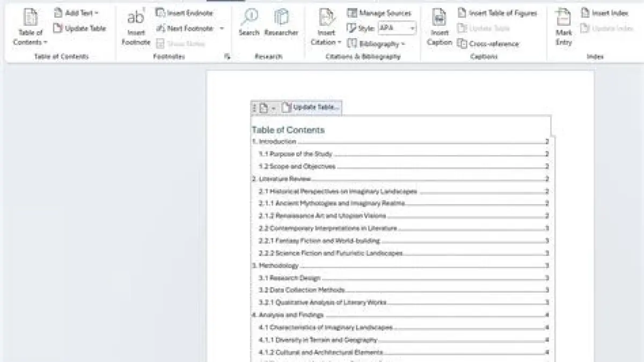
Task: Open the Footnotes dialog launcher
Action: (228, 56)
